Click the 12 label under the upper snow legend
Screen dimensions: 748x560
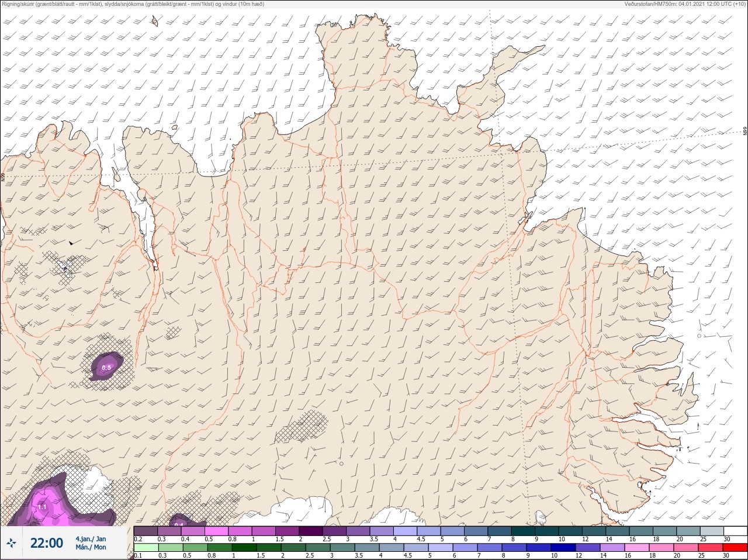point(586,539)
